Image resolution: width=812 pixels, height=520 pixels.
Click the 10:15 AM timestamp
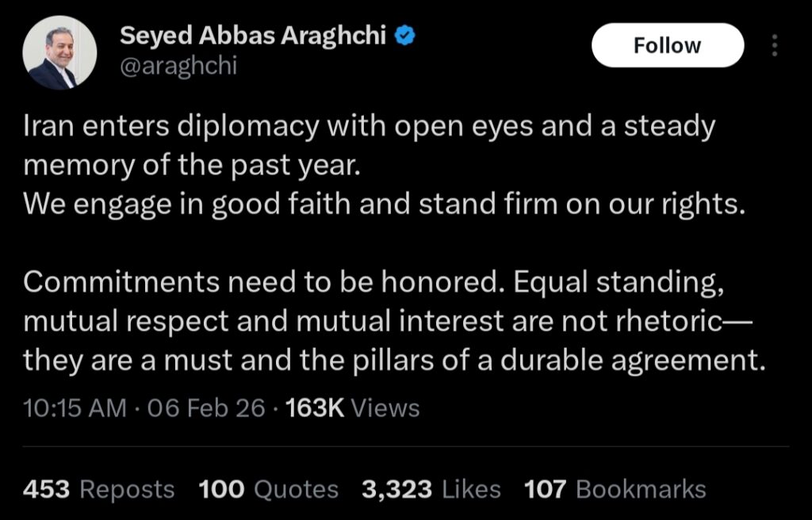[75, 408]
